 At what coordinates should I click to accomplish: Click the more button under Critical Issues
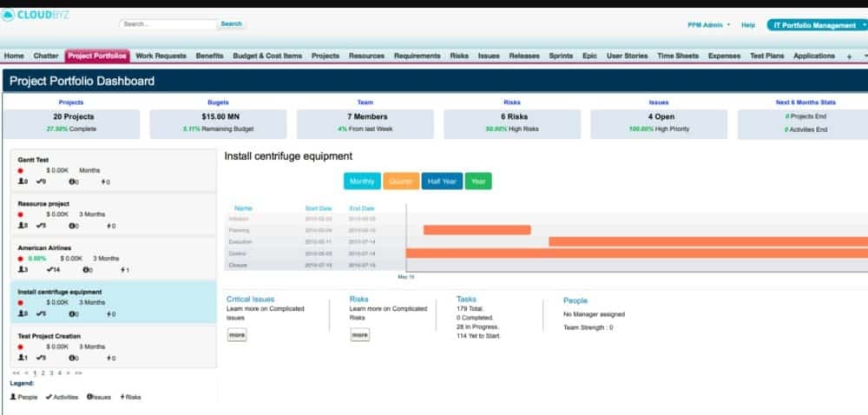click(237, 334)
